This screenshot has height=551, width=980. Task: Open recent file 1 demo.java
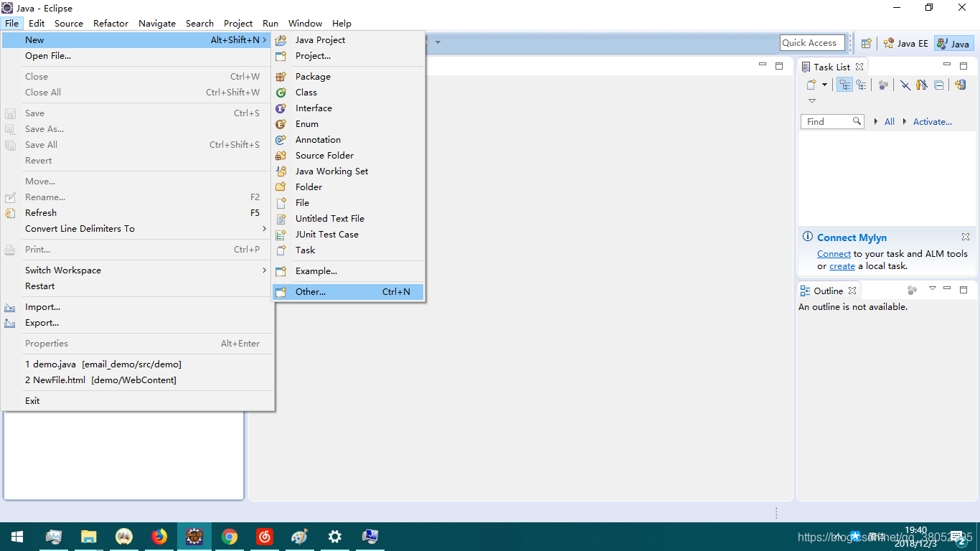click(x=137, y=364)
